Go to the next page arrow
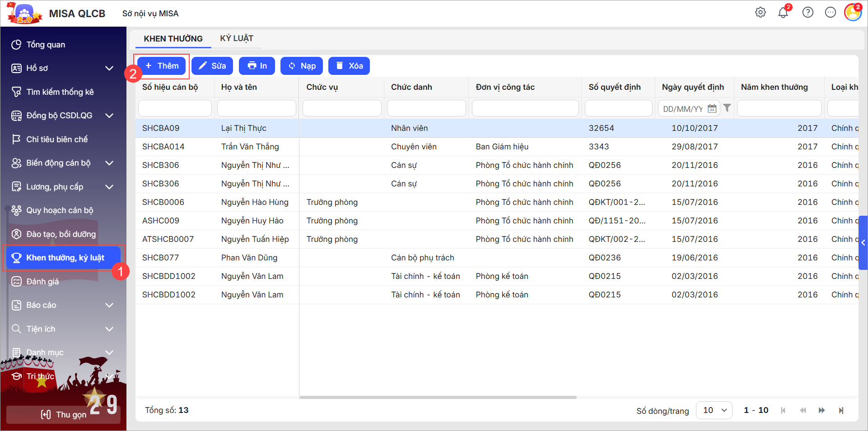This screenshot has width=868, height=431. pos(821,410)
